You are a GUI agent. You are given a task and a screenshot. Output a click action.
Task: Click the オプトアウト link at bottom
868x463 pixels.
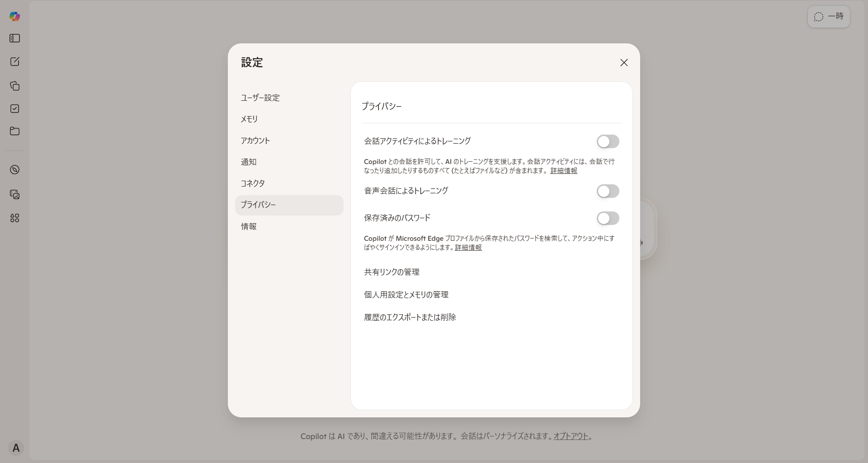click(571, 436)
